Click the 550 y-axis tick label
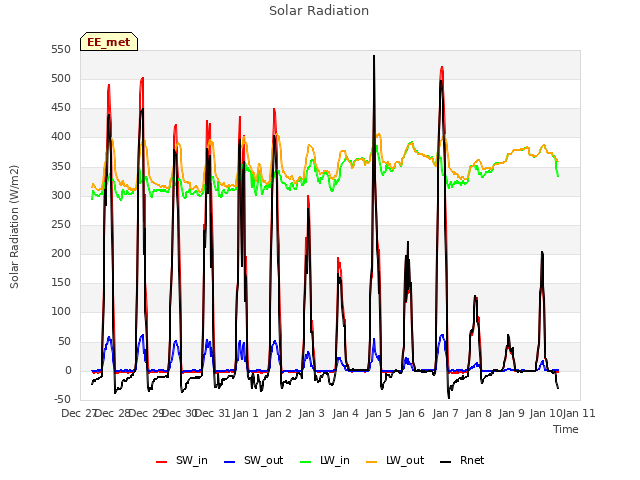The height and width of the screenshot is (480, 640). click(x=61, y=49)
